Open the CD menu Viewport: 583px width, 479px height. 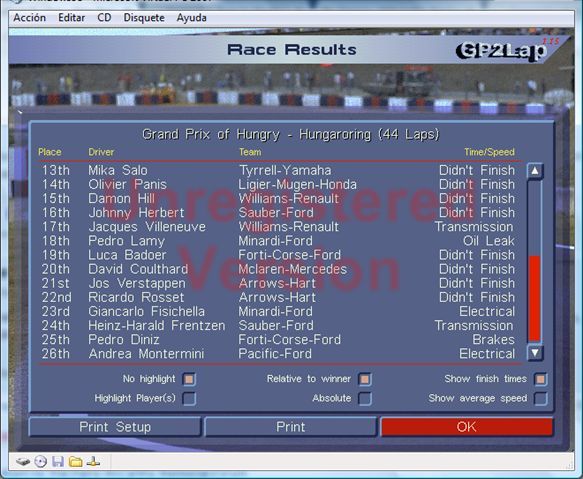(104, 17)
